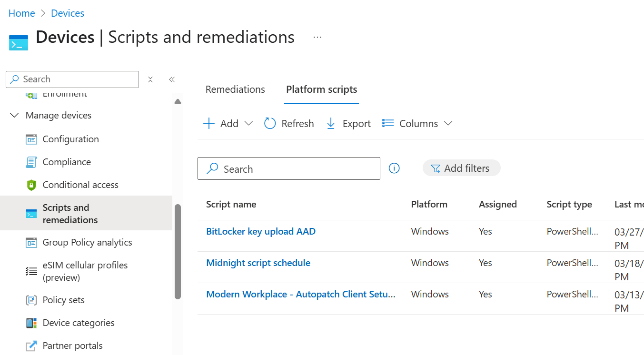
Task: Select the Platform scripts tab
Action: coord(322,89)
